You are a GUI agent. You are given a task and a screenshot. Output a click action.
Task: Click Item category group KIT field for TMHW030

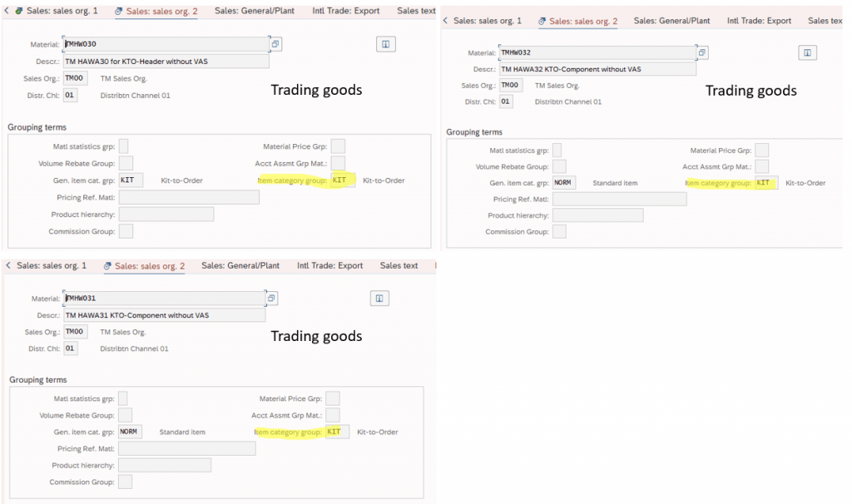(344, 180)
